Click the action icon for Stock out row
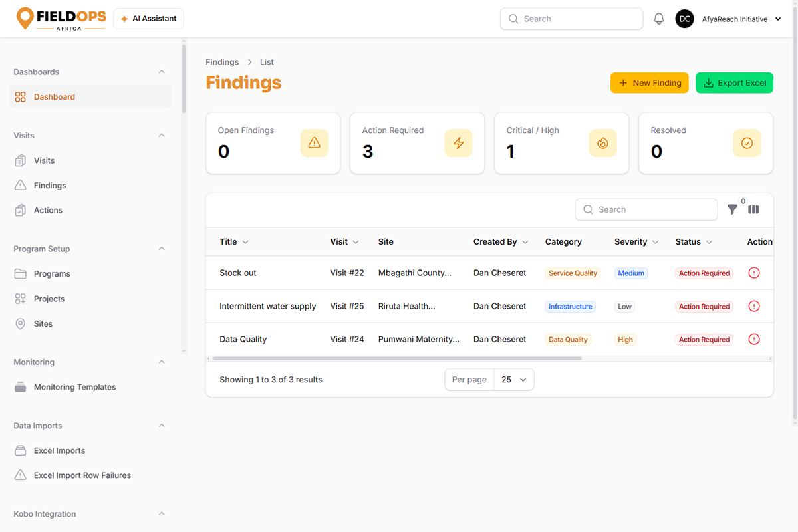Screen dimensions: 798x532 tap(754, 273)
